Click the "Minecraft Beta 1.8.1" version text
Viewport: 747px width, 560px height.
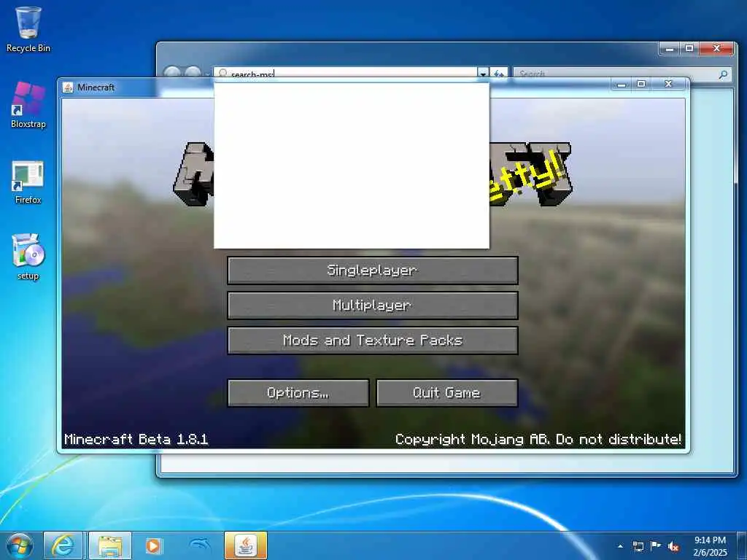click(136, 439)
